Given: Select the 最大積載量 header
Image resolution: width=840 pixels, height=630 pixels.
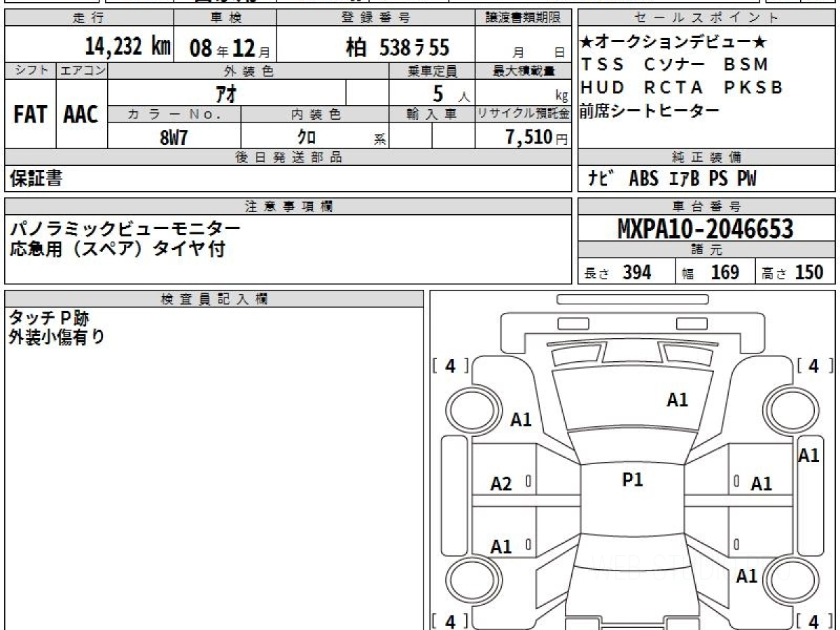Looking at the screenshot, I should 524,71.
